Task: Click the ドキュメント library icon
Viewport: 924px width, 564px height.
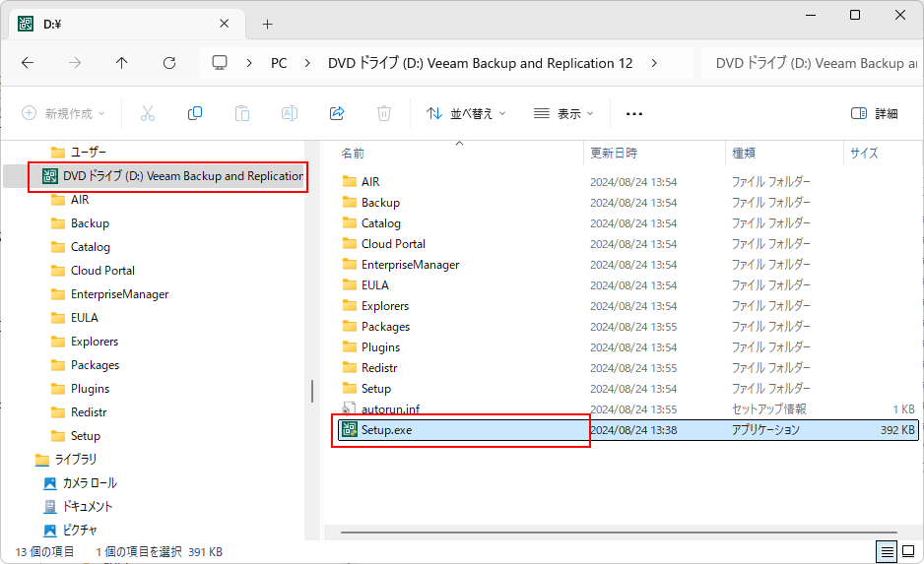Action: tap(50, 507)
